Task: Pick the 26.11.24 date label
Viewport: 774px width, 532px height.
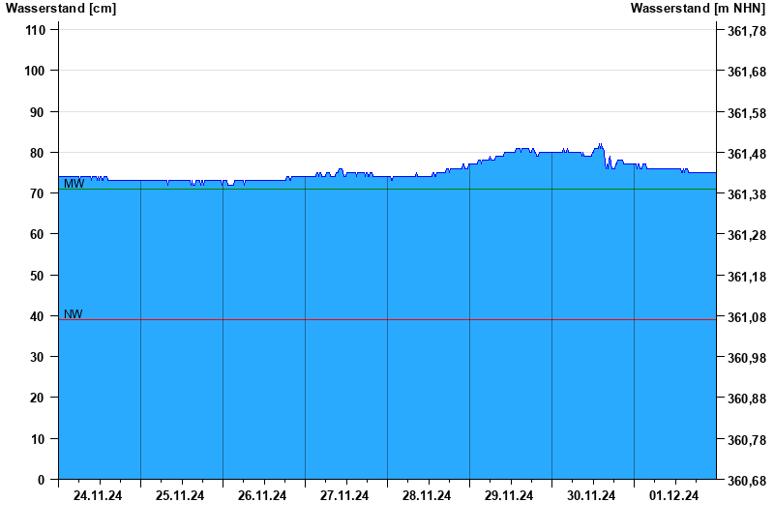Action: pos(262,496)
